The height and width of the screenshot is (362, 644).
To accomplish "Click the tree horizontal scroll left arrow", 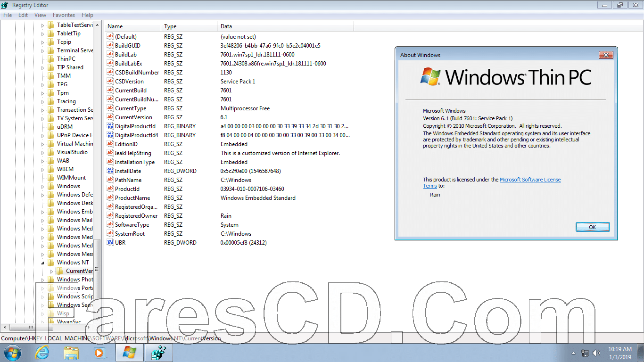I will point(5,327).
